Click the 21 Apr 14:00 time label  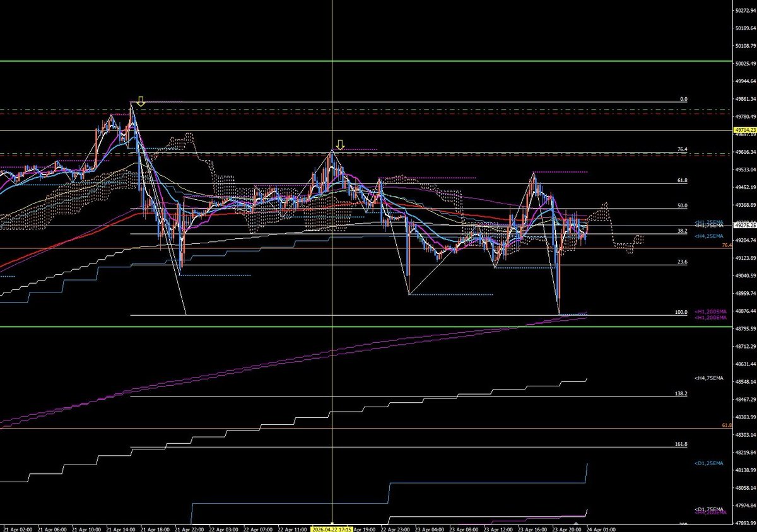pyautogui.click(x=120, y=529)
